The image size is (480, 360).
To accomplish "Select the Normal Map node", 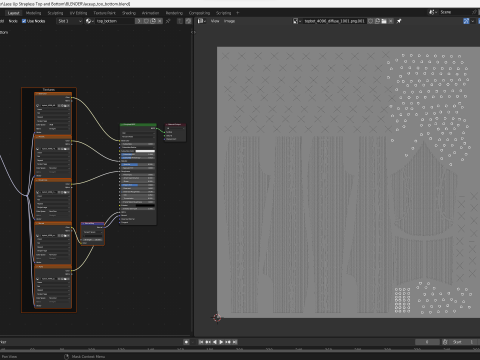I will coord(93,234).
